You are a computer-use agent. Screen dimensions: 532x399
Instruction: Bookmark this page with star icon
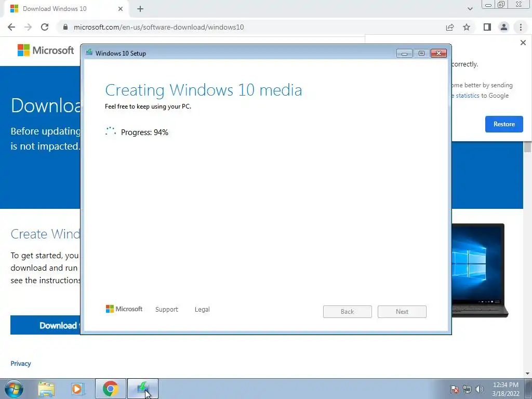point(467,27)
